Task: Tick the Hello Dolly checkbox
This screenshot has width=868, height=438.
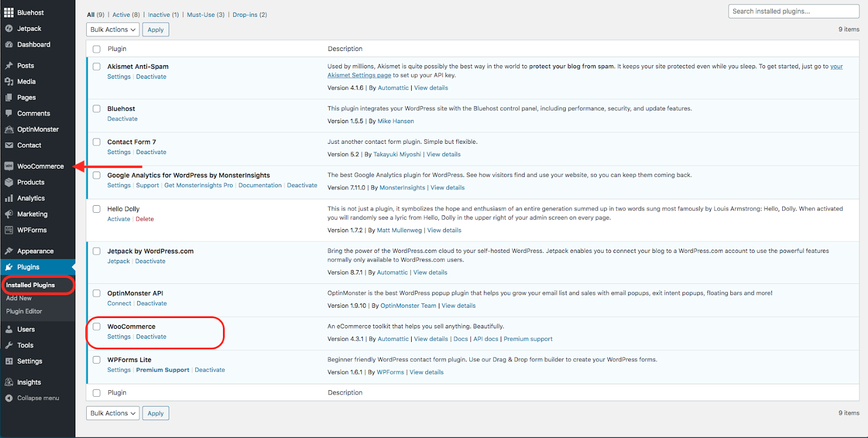Action: [97, 209]
